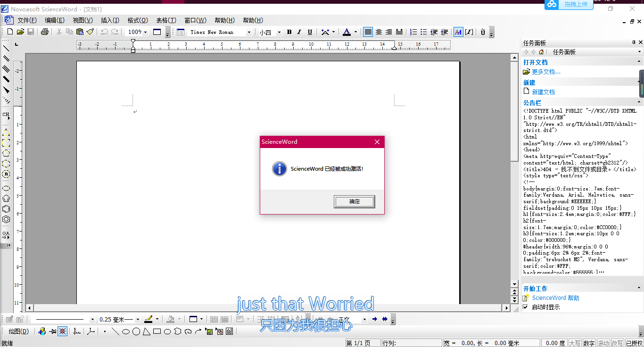Image resolution: width=644 pixels, height=347 pixels.
Task: Click the save floppy disk icon
Action: tap(31, 32)
